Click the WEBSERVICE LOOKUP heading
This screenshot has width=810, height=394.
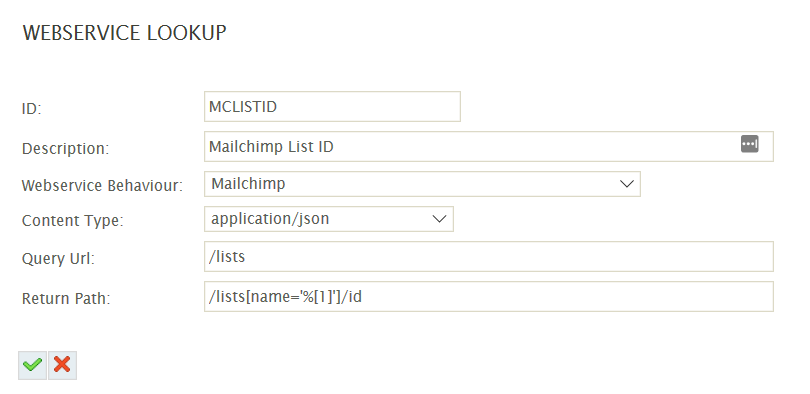(x=124, y=33)
